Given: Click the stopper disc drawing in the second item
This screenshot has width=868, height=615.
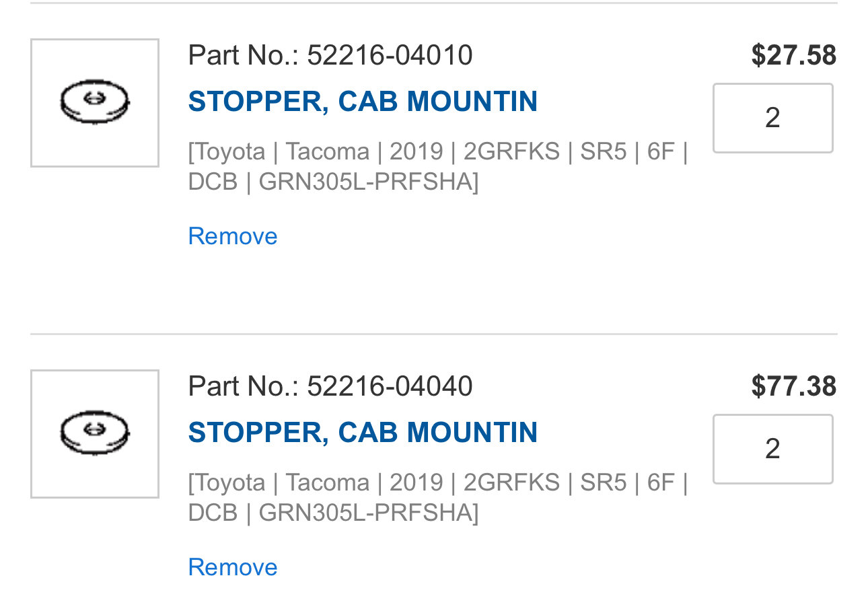Looking at the screenshot, I should tap(95, 433).
